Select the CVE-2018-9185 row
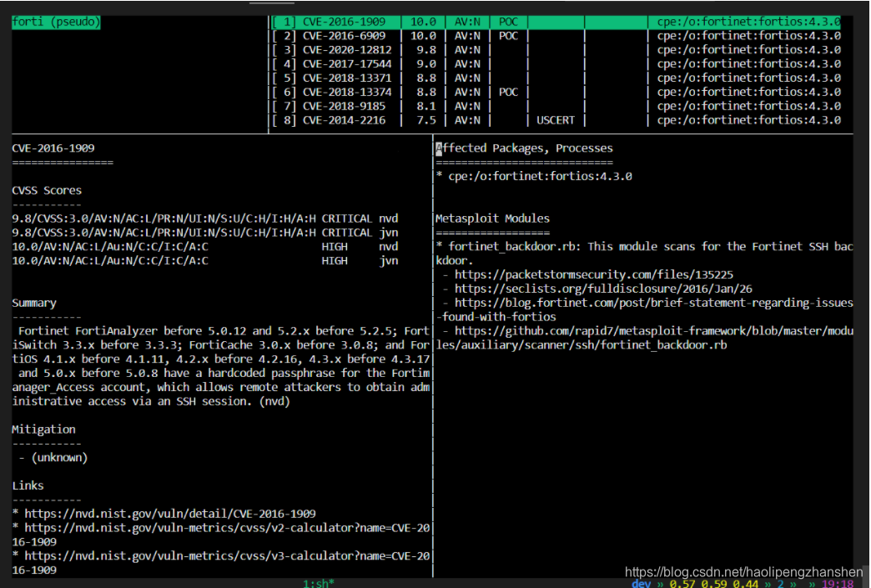 click(x=556, y=106)
